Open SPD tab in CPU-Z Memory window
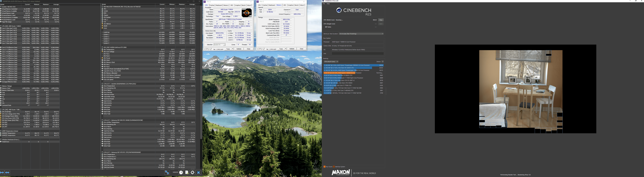Viewport: 644px width, 177px height. pyautogui.click(x=284, y=5)
